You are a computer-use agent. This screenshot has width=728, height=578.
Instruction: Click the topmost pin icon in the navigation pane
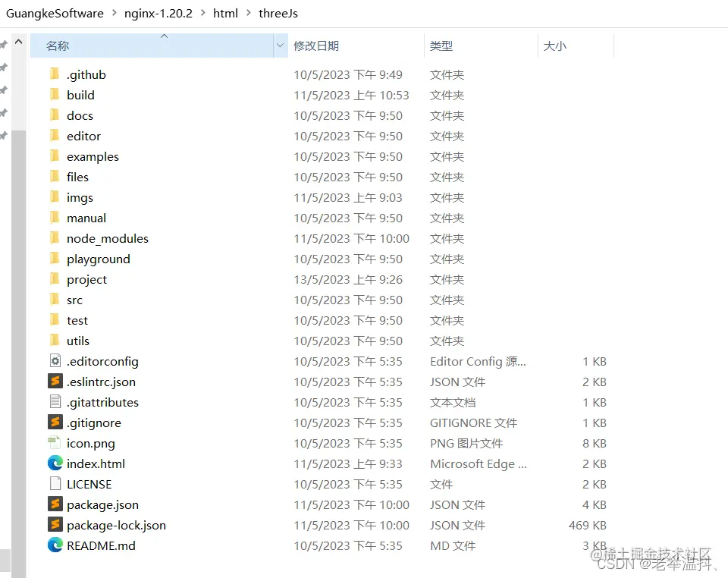[4, 45]
